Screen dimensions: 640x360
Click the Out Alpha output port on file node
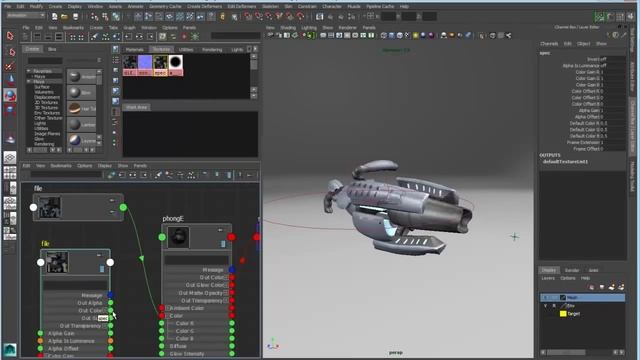click(111, 303)
